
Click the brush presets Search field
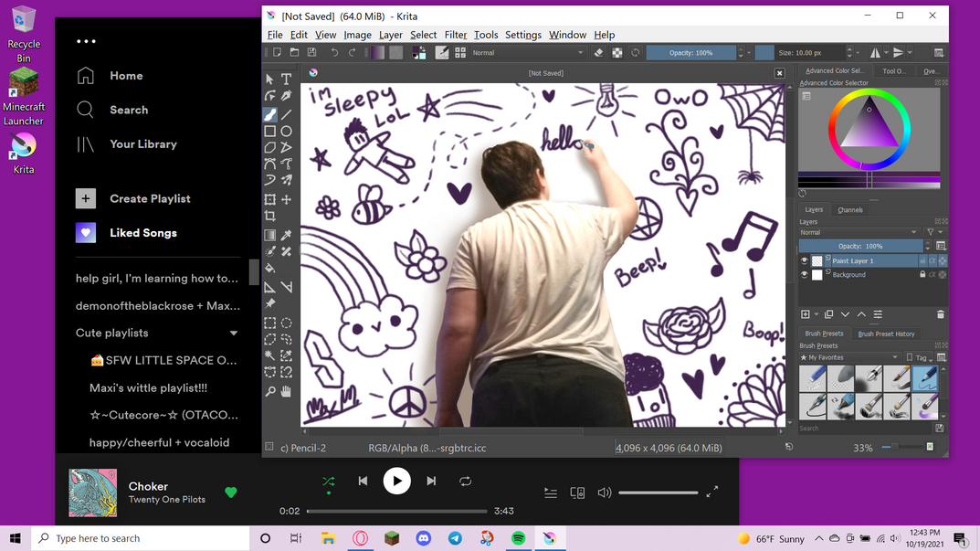click(x=863, y=428)
